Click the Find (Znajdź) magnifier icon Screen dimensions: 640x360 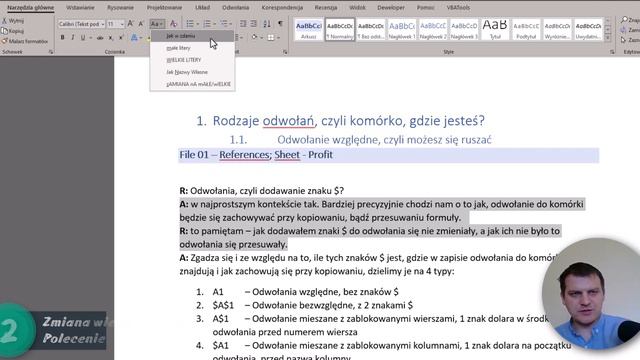pos(624,20)
